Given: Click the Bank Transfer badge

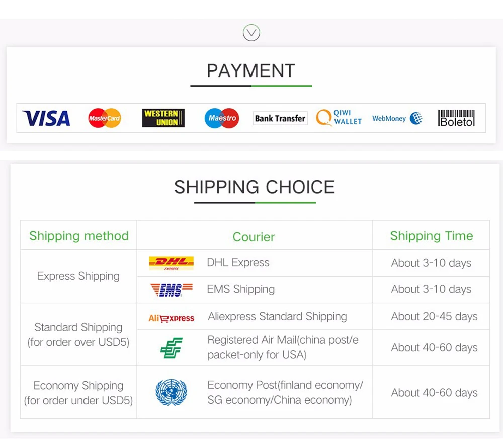Looking at the screenshot, I should (x=280, y=118).
